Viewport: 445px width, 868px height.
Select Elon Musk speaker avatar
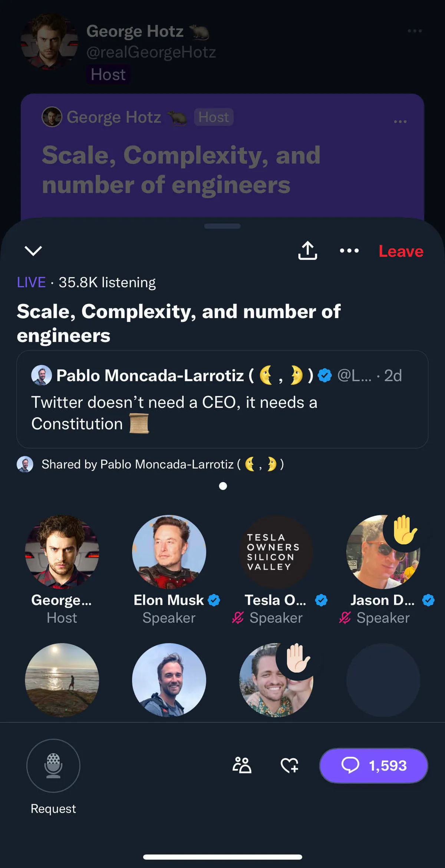[x=169, y=551]
